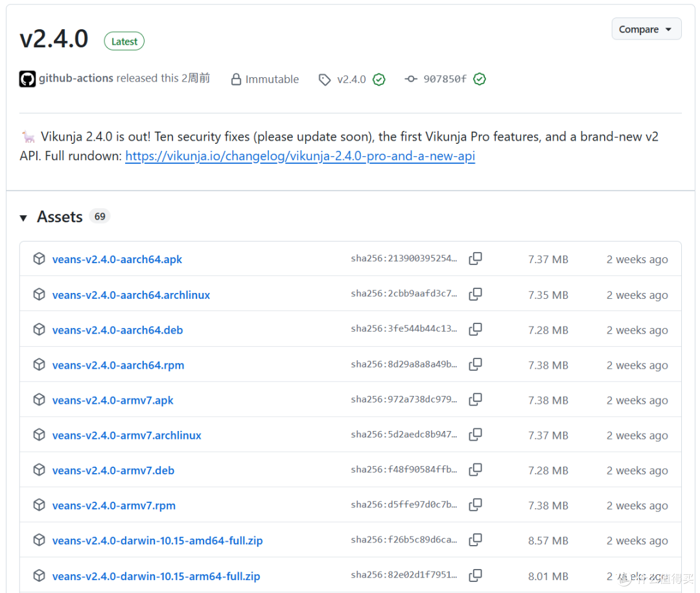This screenshot has height=593, width=700.
Task: Click the 7.35 MB file size
Action: (x=548, y=295)
